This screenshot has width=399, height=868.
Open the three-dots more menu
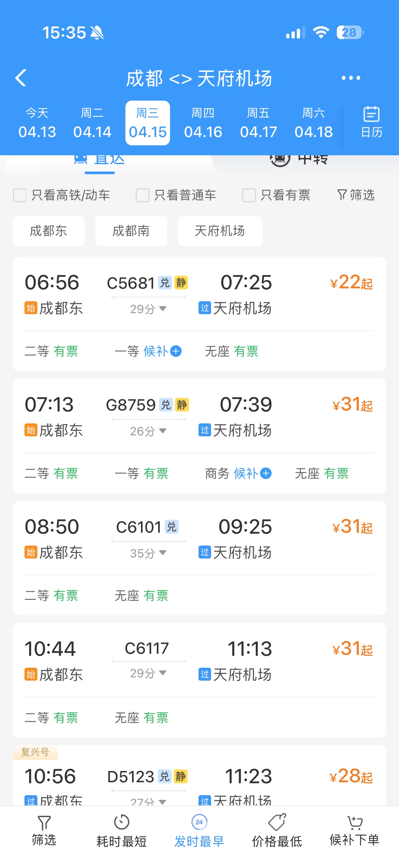click(350, 78)
